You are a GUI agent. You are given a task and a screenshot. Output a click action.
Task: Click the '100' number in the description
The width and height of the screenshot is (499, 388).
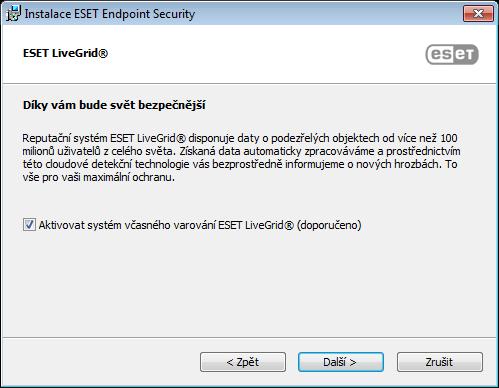[449, 138]
